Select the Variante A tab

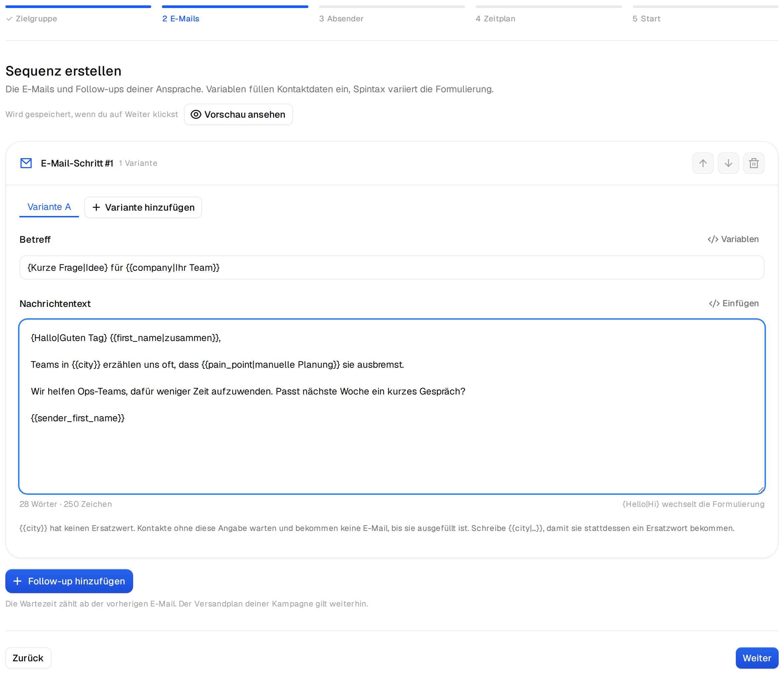click(x=49, y=207)
